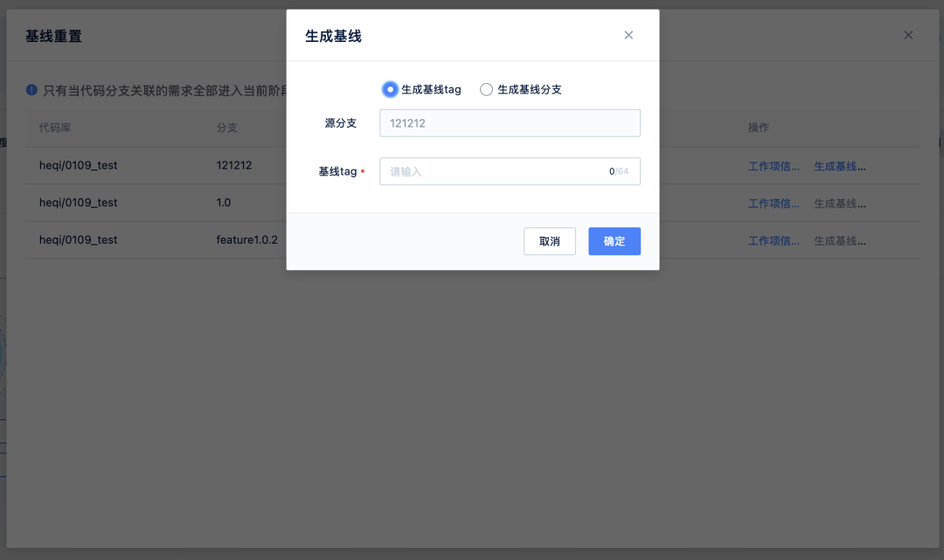
Task: Open 工作项信... link for branch 121212
Action: click(774, 167)
